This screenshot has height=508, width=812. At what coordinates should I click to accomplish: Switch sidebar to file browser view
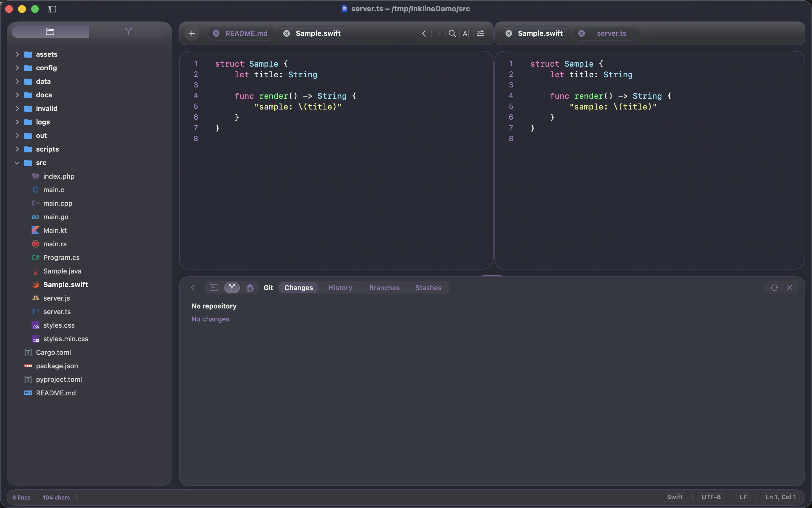(x=50, y=32)
